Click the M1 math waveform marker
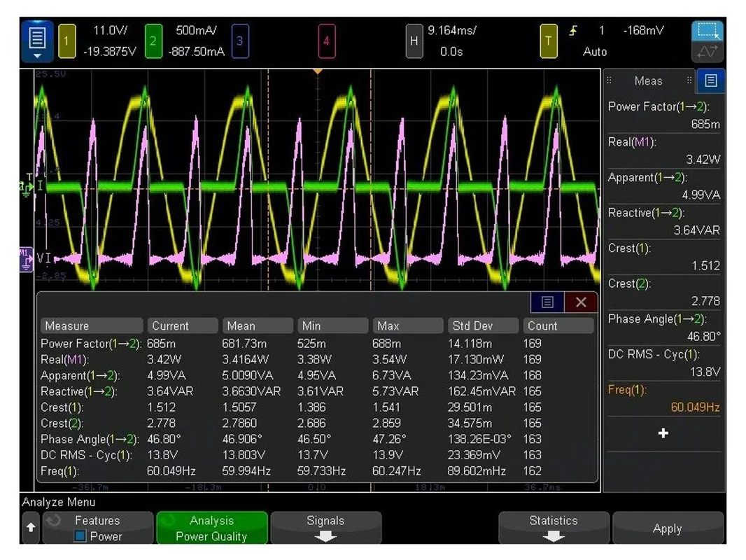Image resolution: width=746 pixels, height=560 pixels. tap(26, 259)
